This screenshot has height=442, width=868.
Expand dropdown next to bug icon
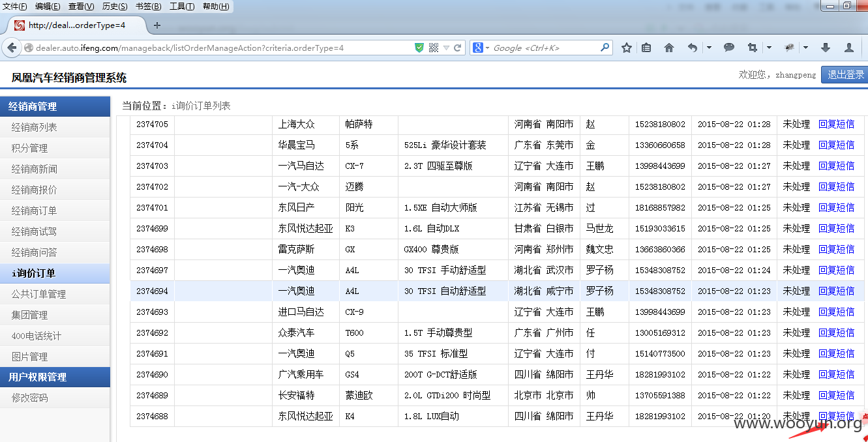point(806,48)
